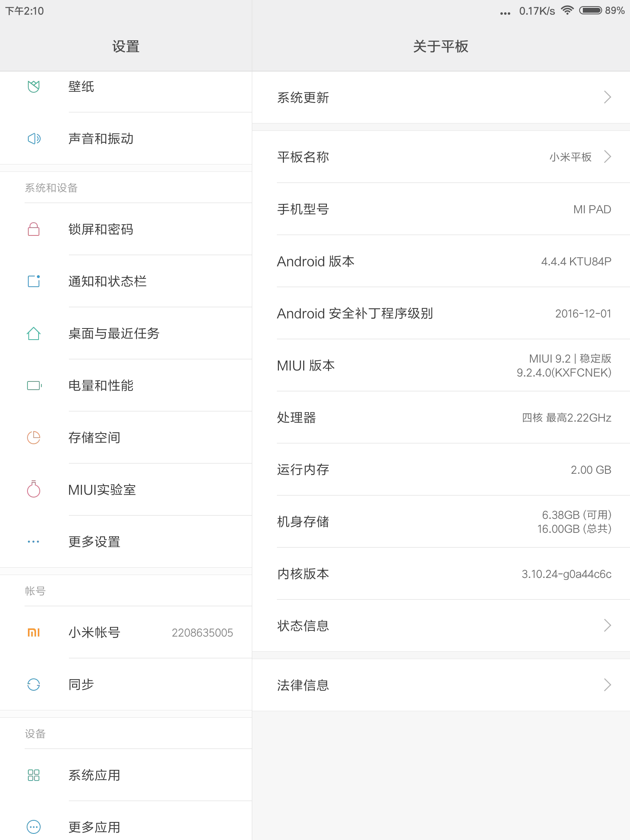The height and width of the screenshot is (840, 630).
Task: Tap the home screen house icon
Action: [x=34, y=333]
